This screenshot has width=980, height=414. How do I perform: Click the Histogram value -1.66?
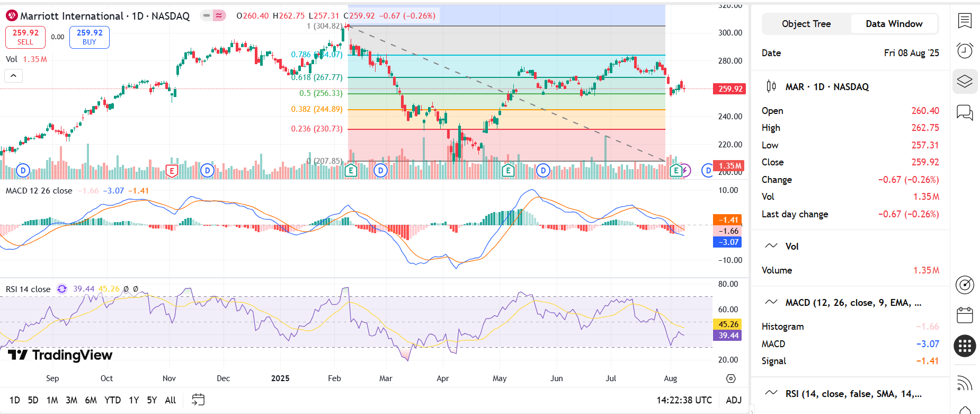(928, 327)
